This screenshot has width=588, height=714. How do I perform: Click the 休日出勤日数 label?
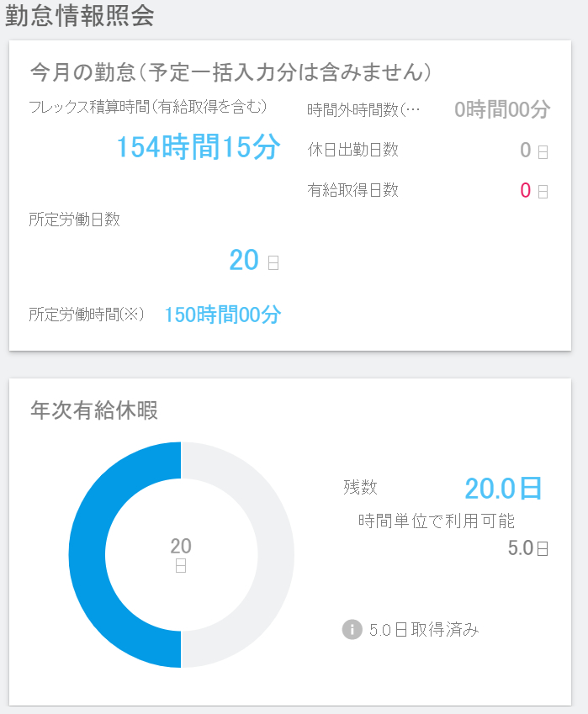(353, 150)
